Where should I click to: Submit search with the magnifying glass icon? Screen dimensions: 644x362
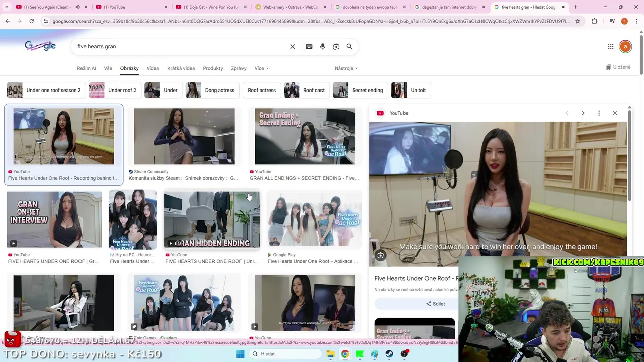click(x=349, y=46)
